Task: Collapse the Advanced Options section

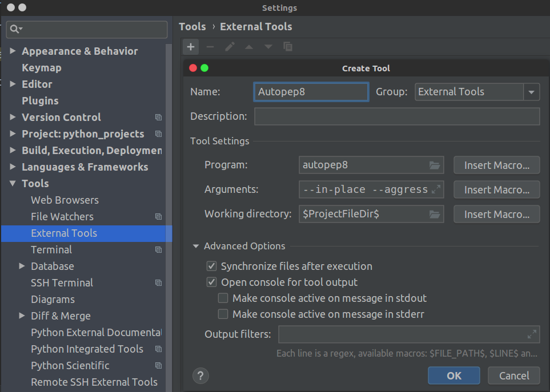Action: point(196,246)
